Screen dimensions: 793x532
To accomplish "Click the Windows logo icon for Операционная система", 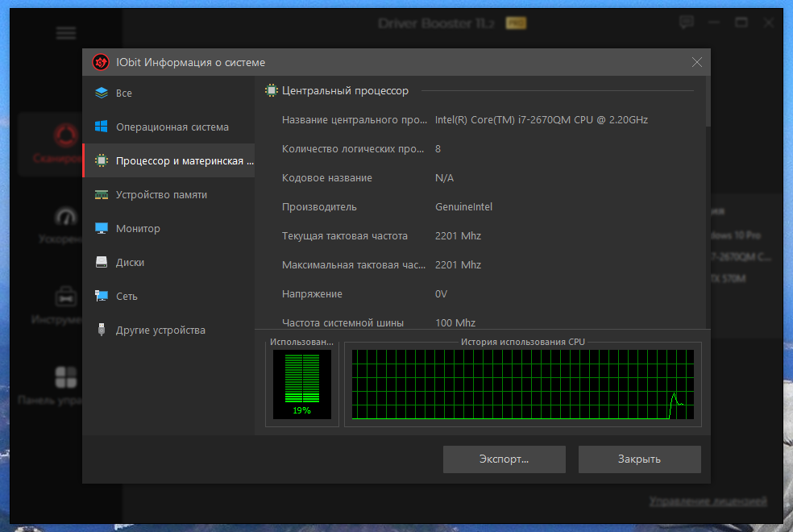I will point(102,127).
